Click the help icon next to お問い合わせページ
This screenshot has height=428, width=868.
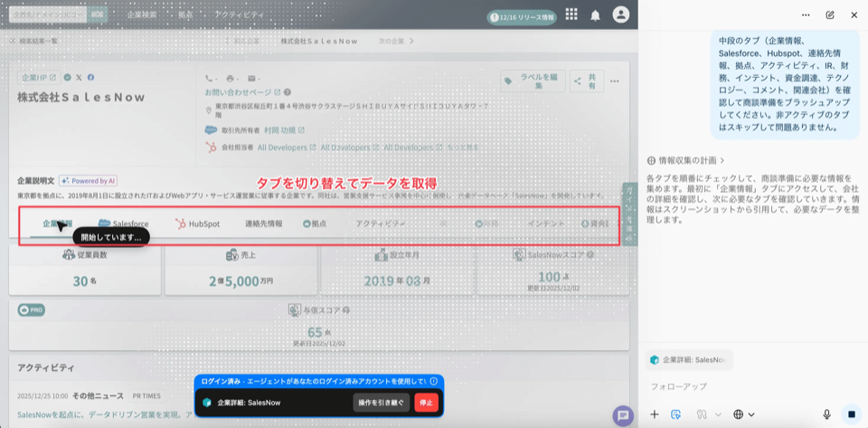[x=288, y=92]
